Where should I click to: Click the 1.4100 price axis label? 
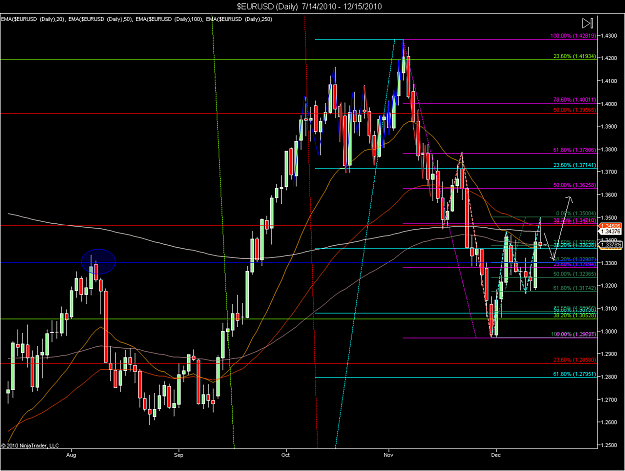pyautogui.click(x=609, y=81)
